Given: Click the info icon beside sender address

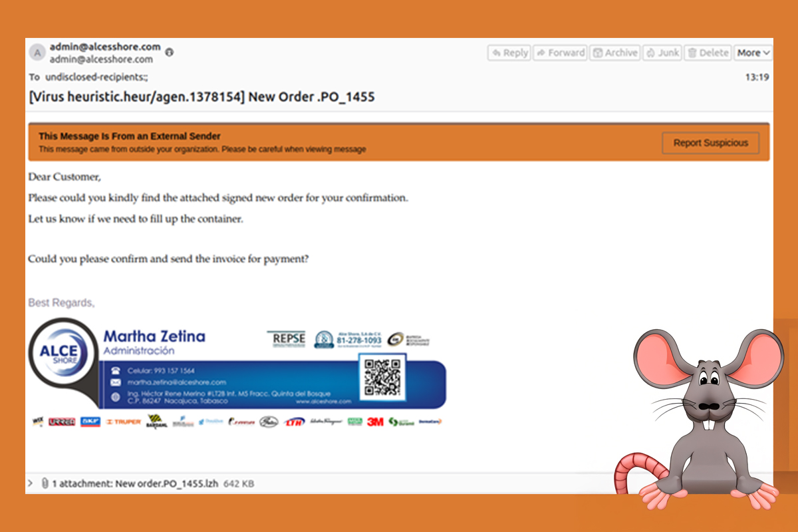Looking at the screenshot, I should click(169, 52).
